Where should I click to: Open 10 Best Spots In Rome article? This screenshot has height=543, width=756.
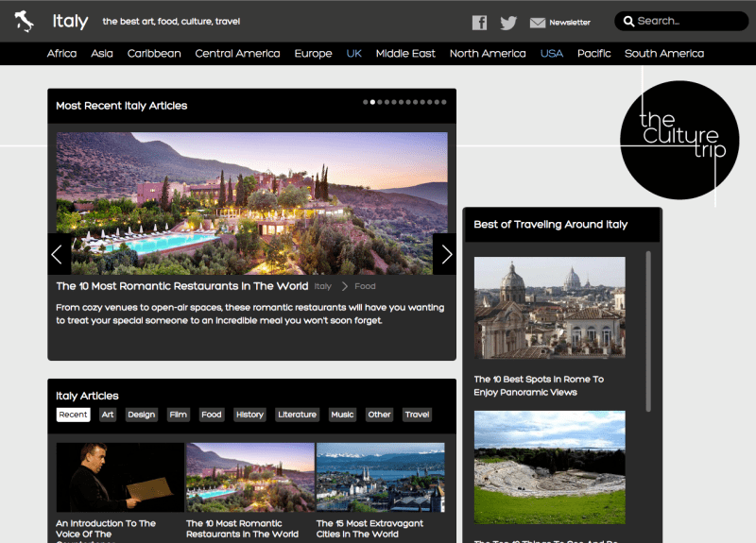[x=538, y=385]
